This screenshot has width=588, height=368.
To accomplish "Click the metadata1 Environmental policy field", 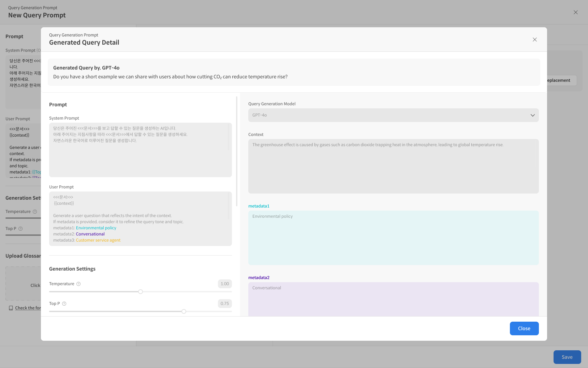I will (x=393, y=238).
